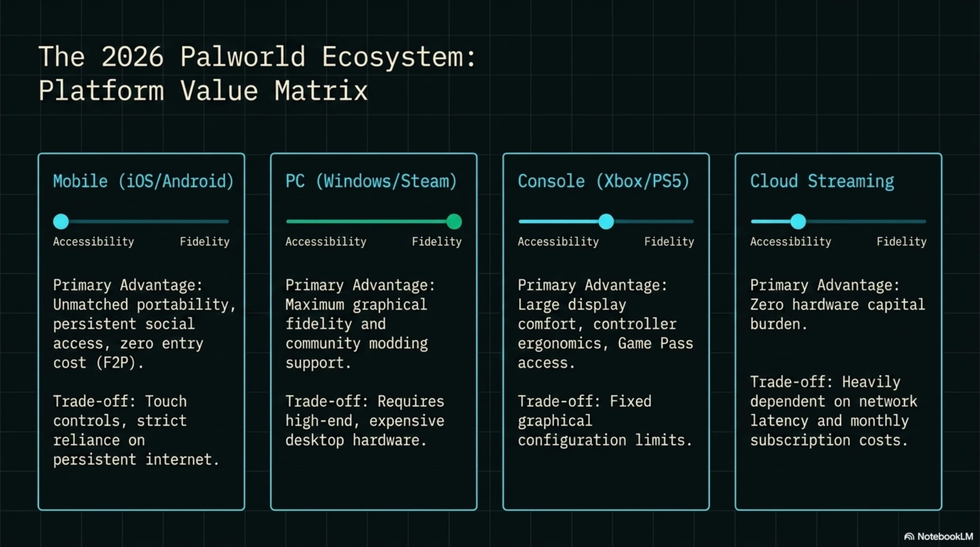Click the Cloud Streaming slider handle
The height and width of the screenshot is (547, 980).
(x=798, y=221)
